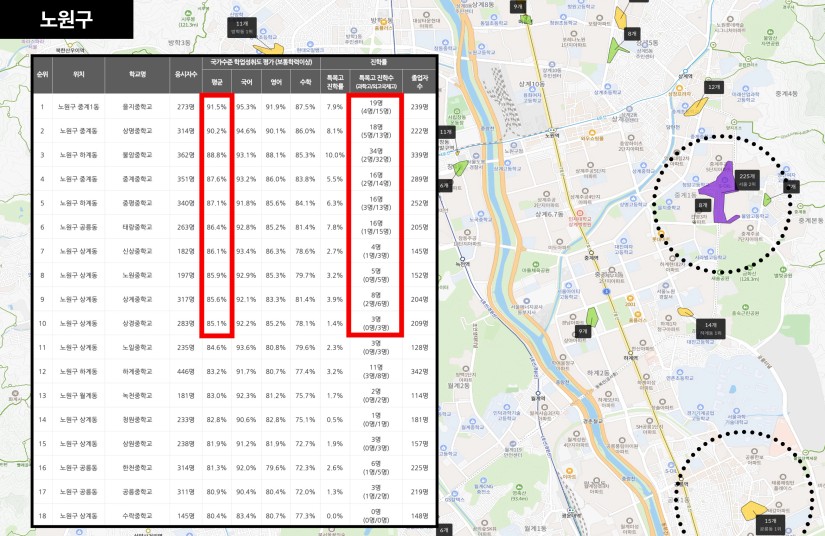Click the 노원구 title banner
The height and width of the screenshot is (536, 825).
click(x=66, y=19)
